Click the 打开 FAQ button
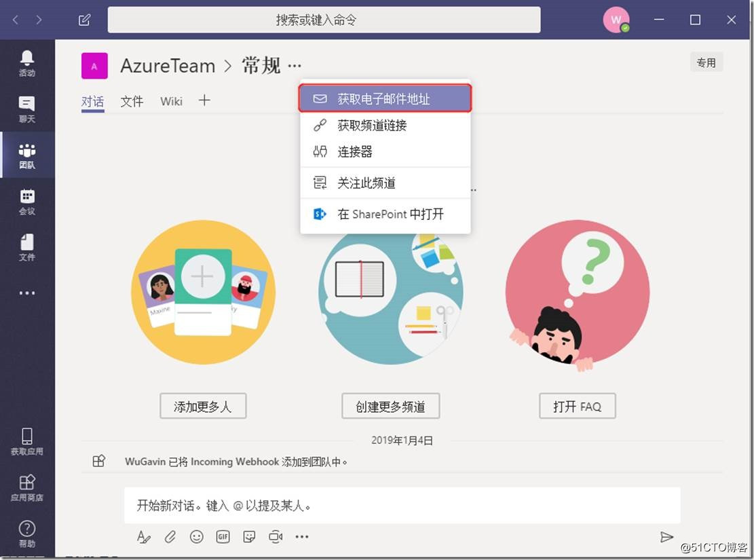 click(x=577, y=406)
